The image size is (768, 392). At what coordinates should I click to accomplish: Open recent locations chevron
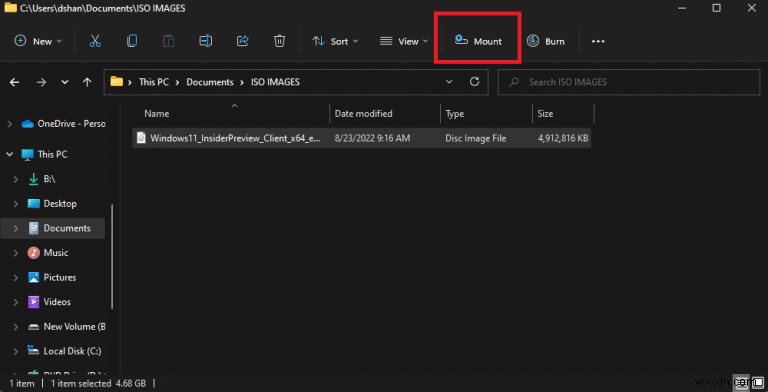65,82
